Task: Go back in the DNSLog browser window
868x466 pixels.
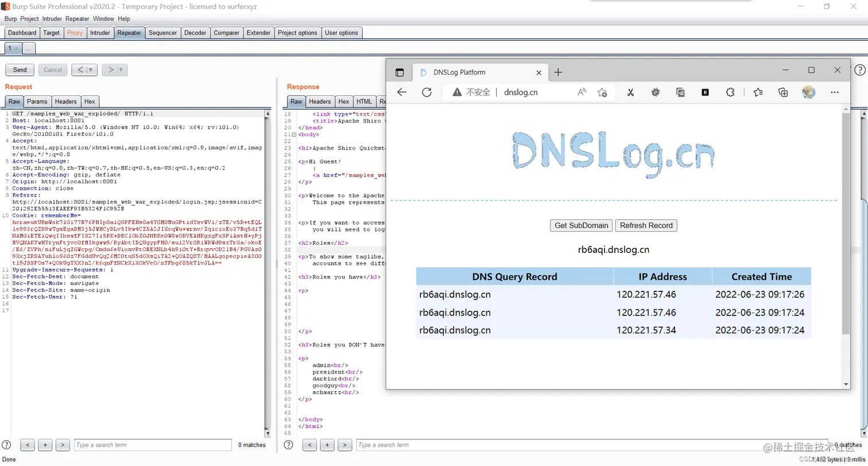Action: pyautogui.click(x=402, y=92)
